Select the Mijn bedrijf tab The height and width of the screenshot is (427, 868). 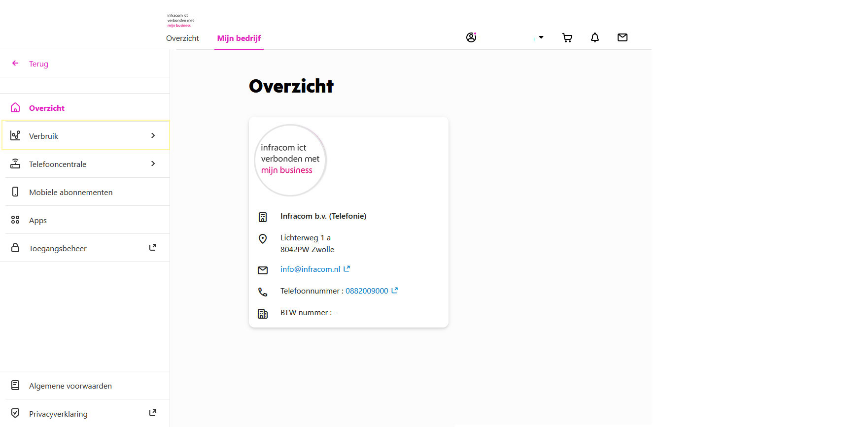click(239, 38)
